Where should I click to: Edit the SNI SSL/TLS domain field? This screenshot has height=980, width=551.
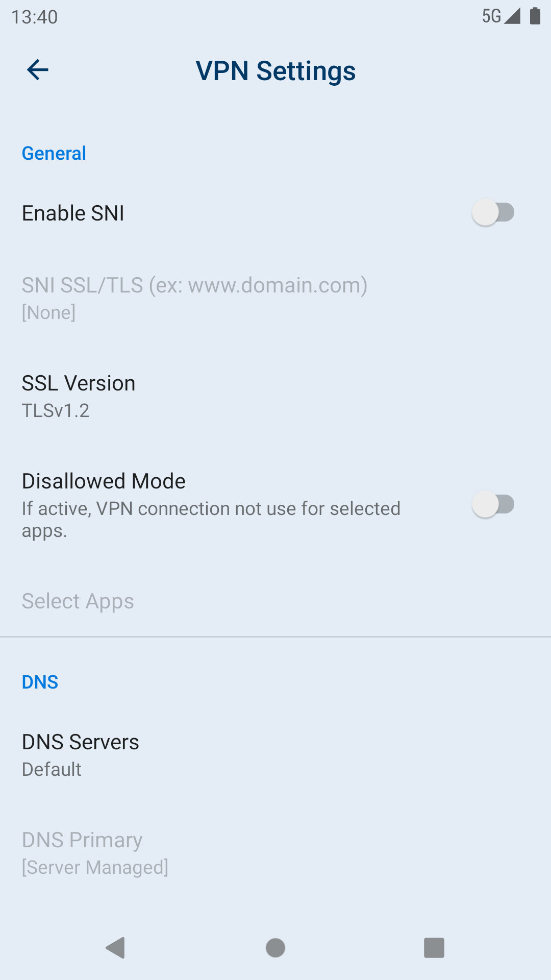click(x=194, y=297)
